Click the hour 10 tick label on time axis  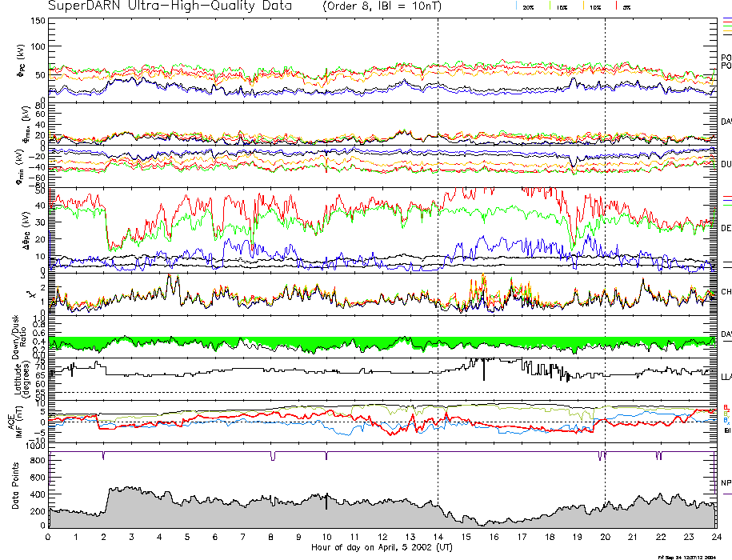[x=326, y=537]
